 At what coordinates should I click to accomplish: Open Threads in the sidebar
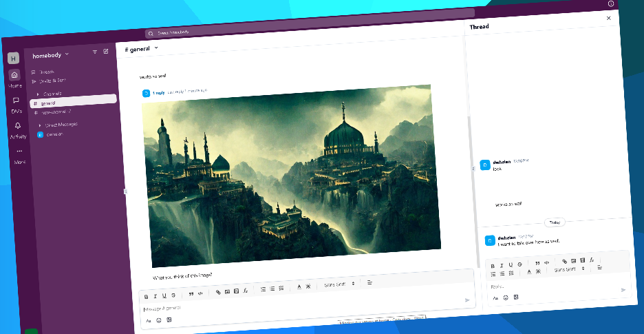45,72
